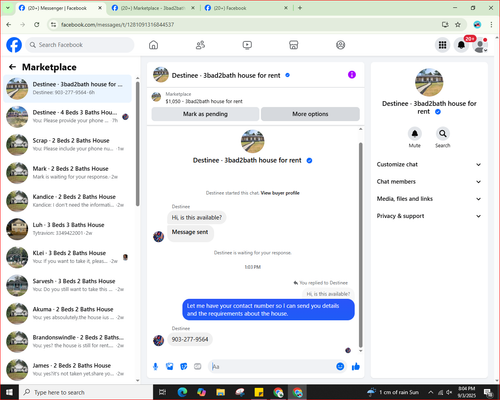Click Mark as pending button
The height and width of the screenshot is (400, 500).
tap(205, 114)
